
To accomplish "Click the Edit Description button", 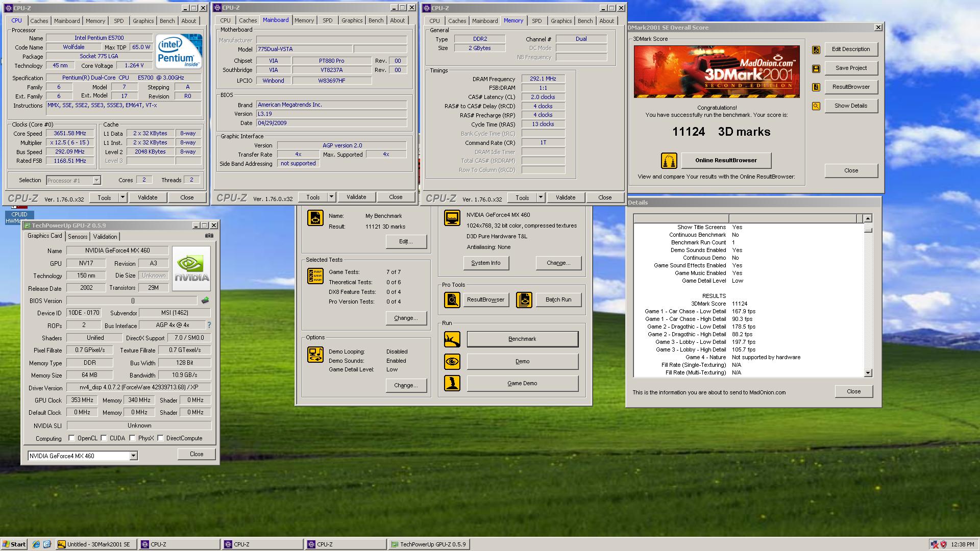I will [x=851, y=49].
